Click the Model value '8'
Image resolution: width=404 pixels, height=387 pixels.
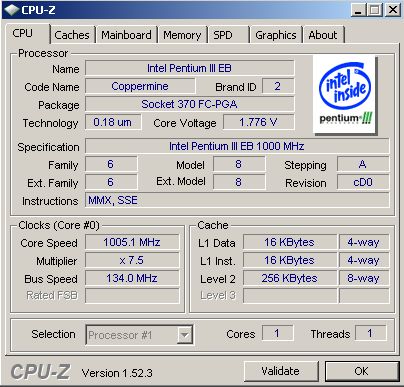(239, 164)
